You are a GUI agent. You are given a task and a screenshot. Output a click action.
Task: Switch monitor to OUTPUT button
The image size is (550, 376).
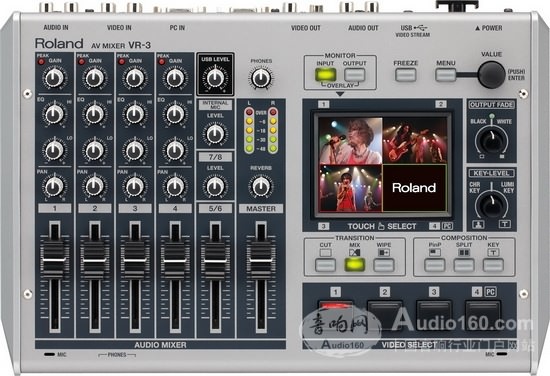[355, 75]
